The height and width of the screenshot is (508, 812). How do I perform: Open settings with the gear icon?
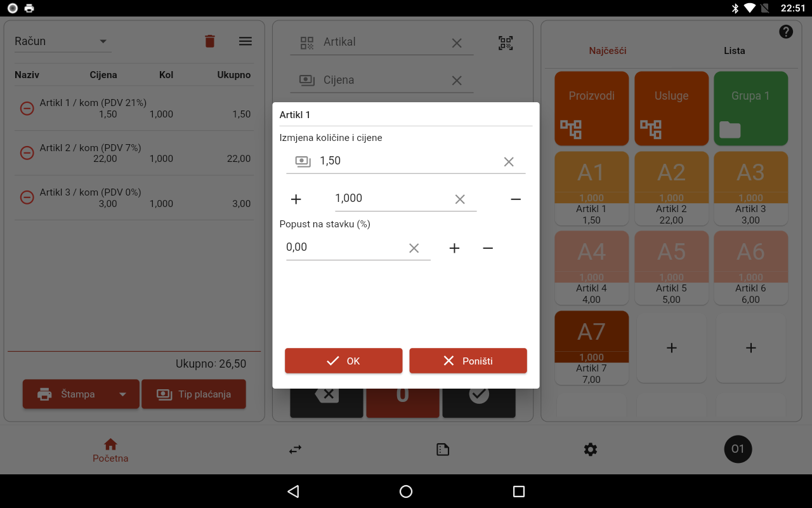tap(590, 449)
